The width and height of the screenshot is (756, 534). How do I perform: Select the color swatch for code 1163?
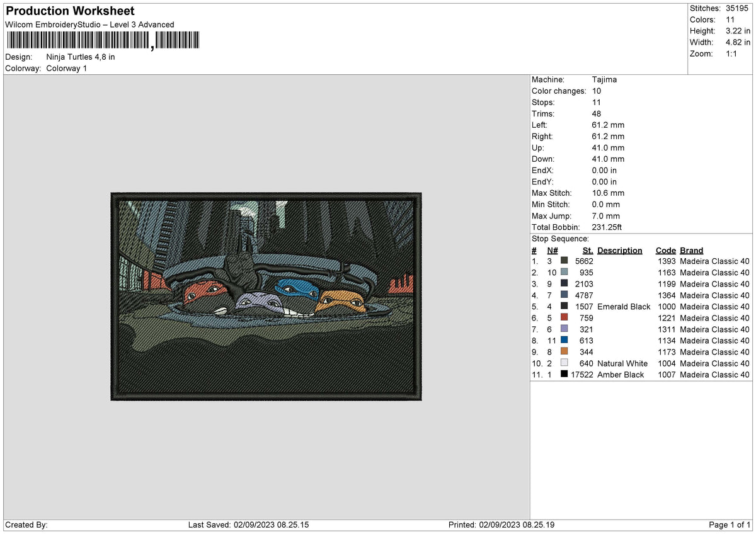coord(564,273)
